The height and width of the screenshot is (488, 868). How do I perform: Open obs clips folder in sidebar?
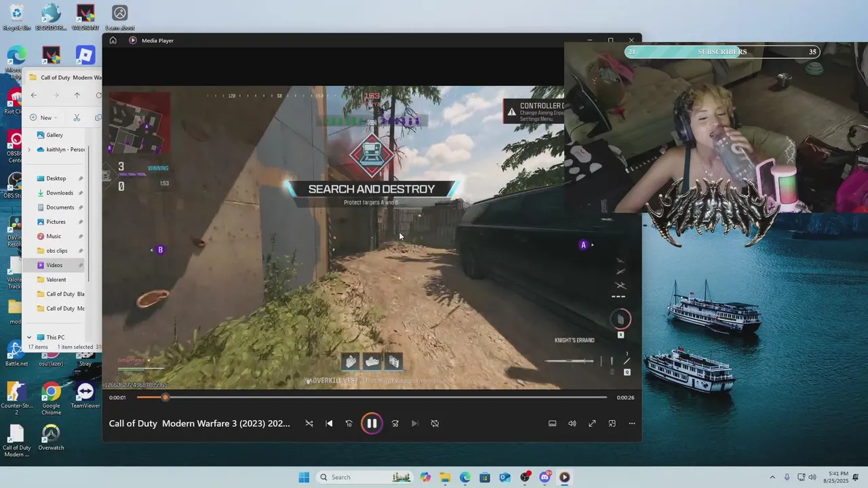tap(56, 251)
